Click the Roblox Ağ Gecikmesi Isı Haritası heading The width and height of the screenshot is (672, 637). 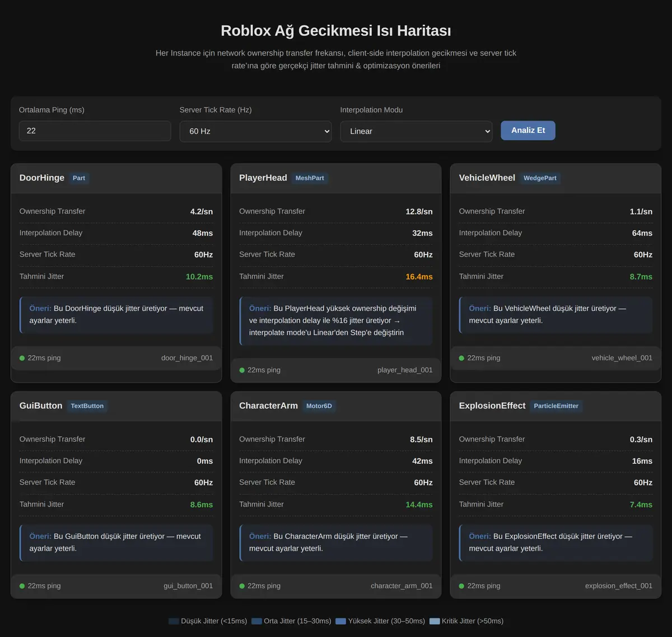336,31
